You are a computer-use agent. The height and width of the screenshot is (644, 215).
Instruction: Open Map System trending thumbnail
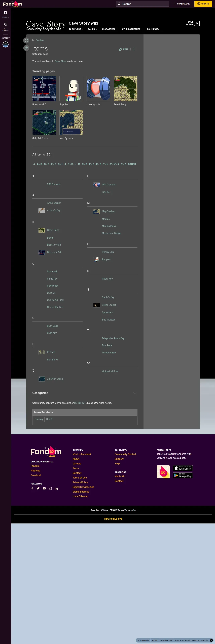click(71, 122)
